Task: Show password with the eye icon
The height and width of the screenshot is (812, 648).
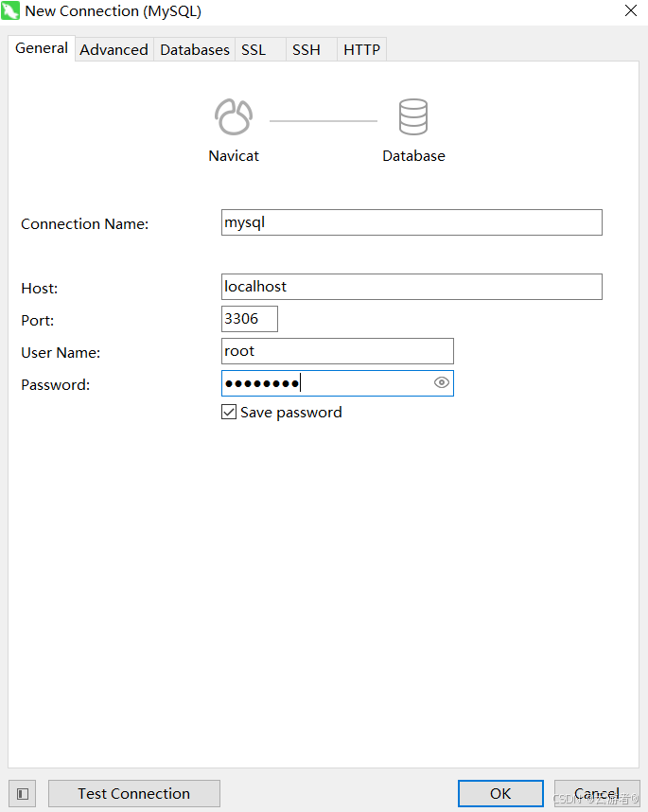Action: [441, 382]
